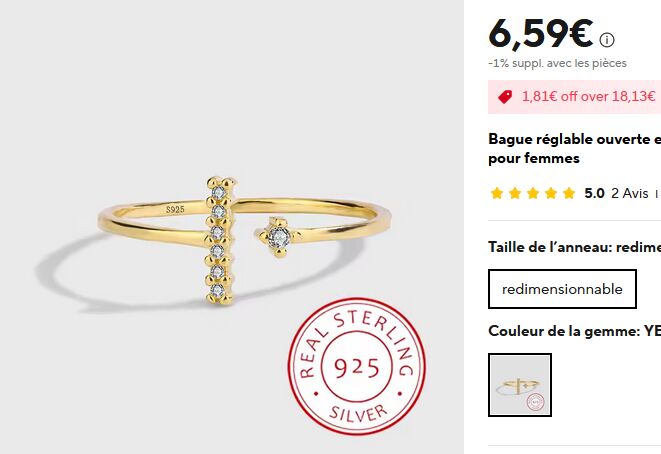Click the 6,59€ price

[x=541, y=34]
